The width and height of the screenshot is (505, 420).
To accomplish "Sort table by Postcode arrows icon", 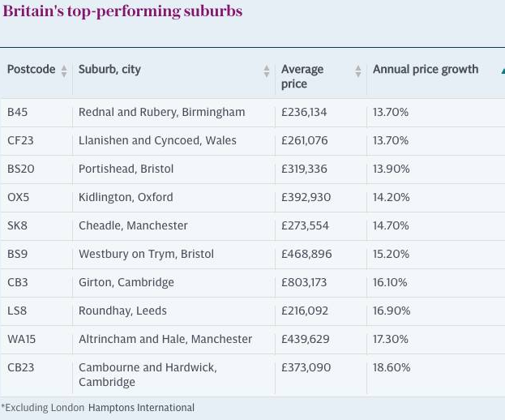I will pos(64,71).
